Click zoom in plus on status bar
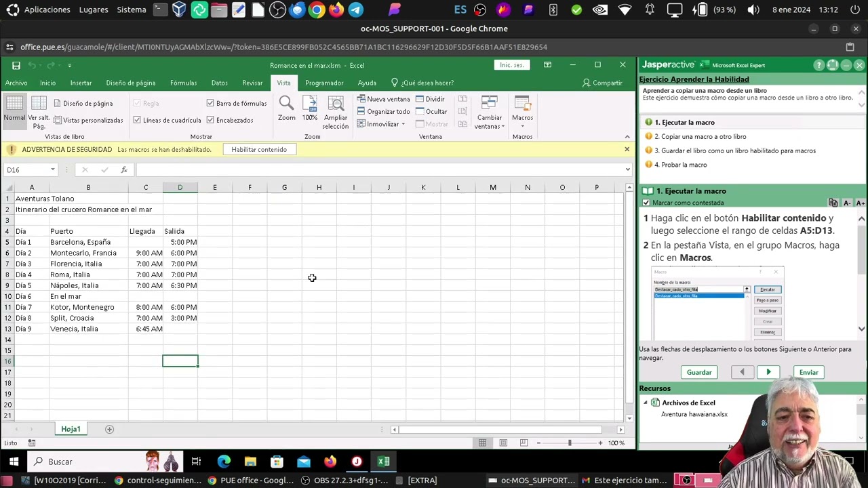Viewport: 868px width, 488px height. coord(600,443)
